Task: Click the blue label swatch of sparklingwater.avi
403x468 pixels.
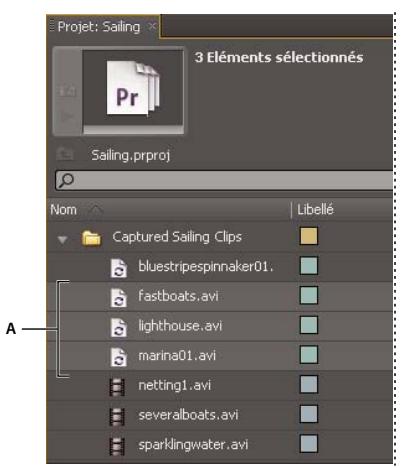Action: click(x=309, y=444)
